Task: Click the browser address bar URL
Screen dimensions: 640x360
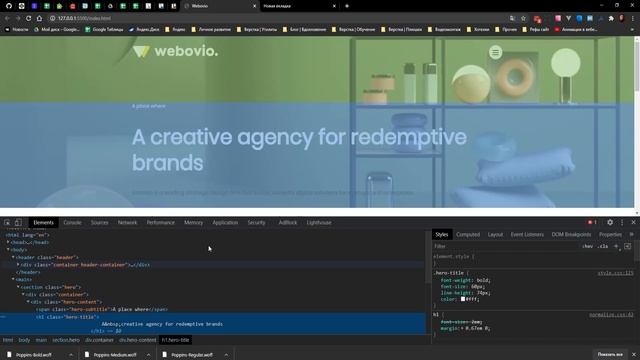Action: 84,18
